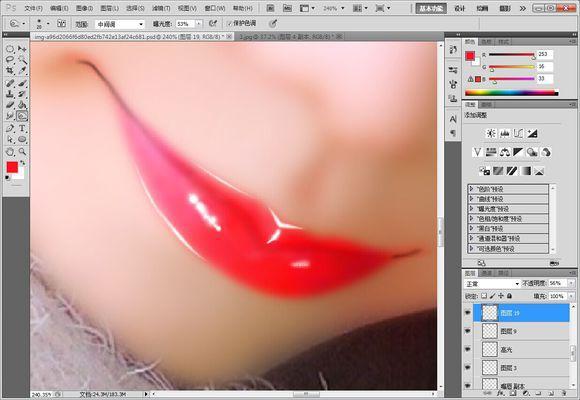Select the 基本功能 workspace button
Screen dimensions: 580x400
pyautogui.click(x=431, y=9)
